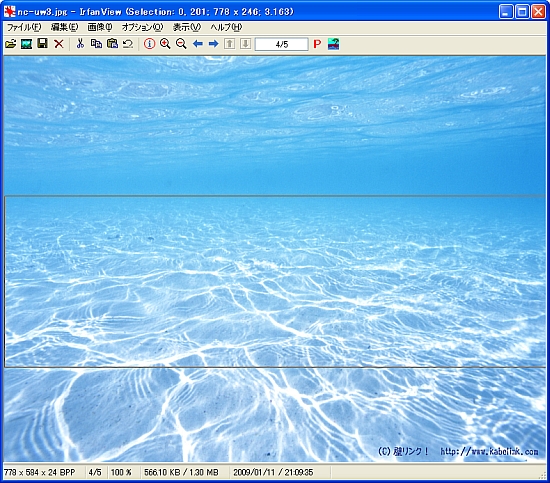Show image information with the info icon
This screenshot has height=483, width=550.
pyautogui.click(x=149, y=44)
